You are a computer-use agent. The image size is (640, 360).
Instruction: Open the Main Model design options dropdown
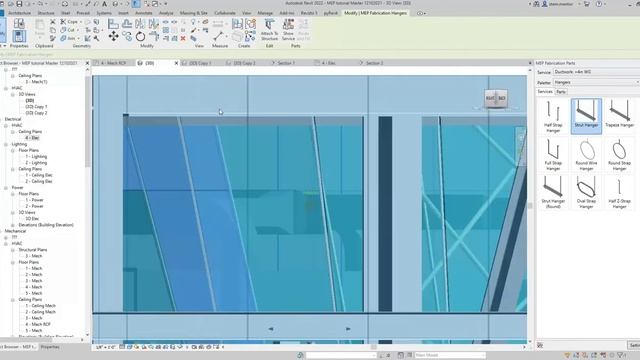pos(450,355)
